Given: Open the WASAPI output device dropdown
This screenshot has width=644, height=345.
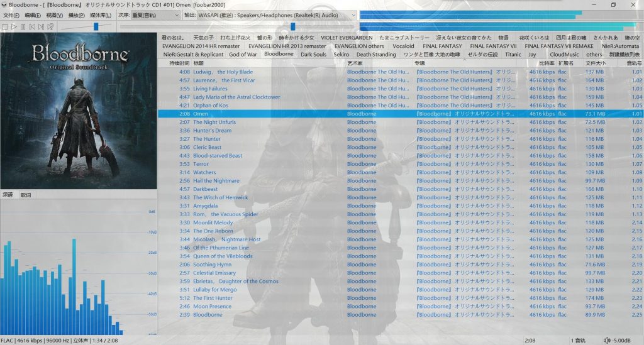Looking at the screenshot, I should click(277, 15).
